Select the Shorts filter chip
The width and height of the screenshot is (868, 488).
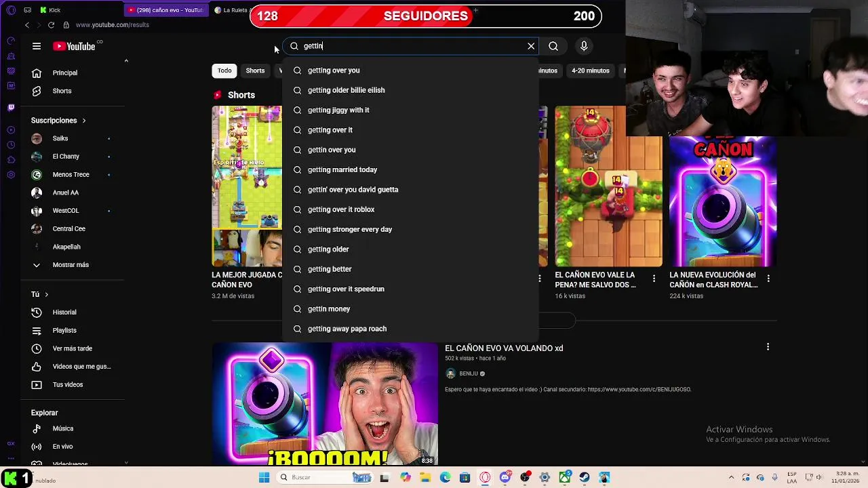(255, 70)
